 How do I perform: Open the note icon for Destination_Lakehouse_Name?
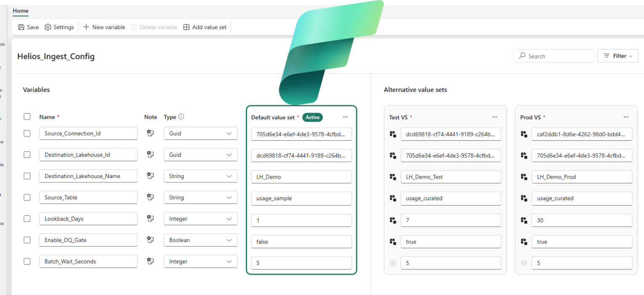click(150, 176)
